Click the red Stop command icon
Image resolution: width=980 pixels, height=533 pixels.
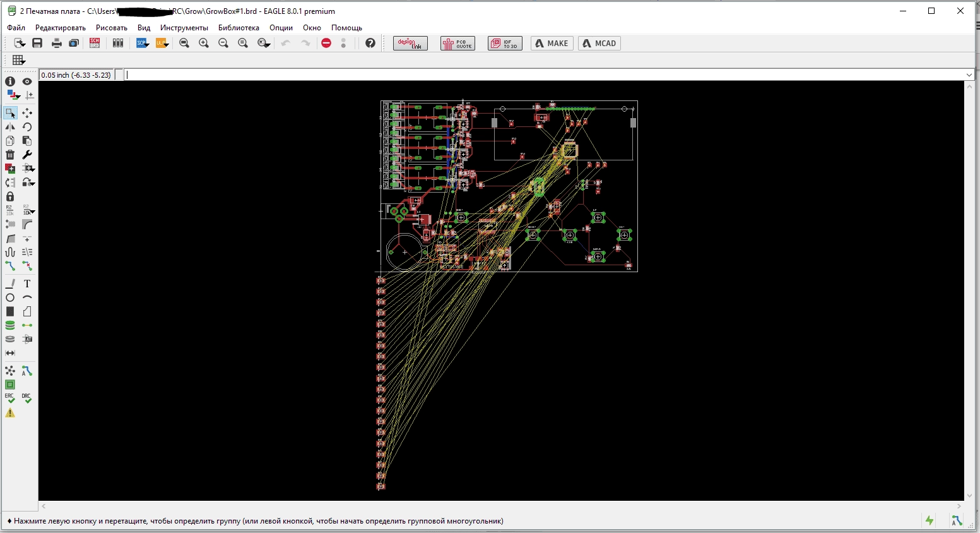[x=326, y=43]
